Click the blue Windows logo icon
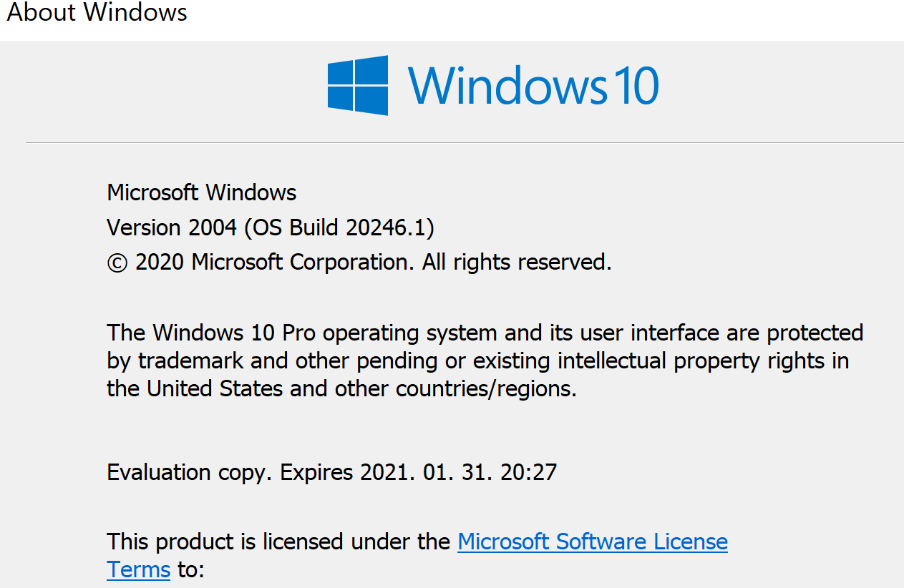This screenshot has width=904, height=588. tap(358, 85)
